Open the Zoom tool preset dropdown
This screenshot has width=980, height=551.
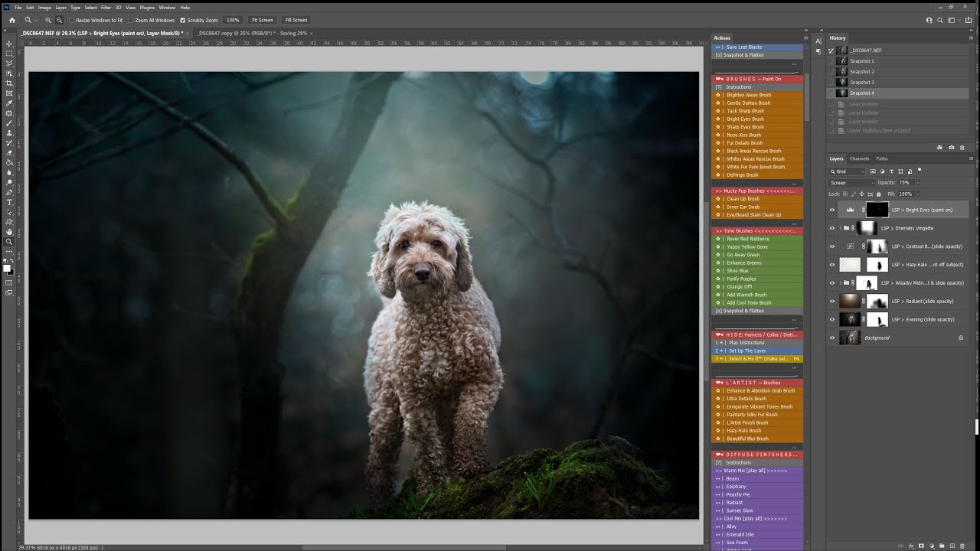[x=31, y=20]
